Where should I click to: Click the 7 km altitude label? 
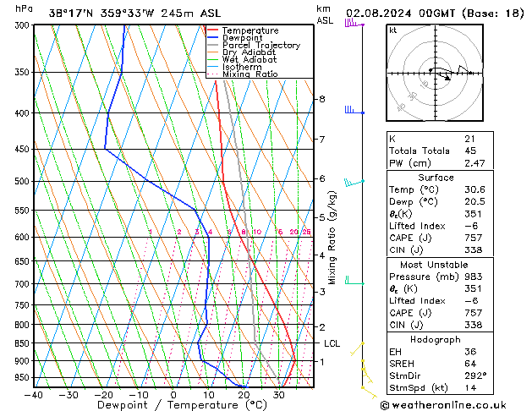[x=321, y=140]
